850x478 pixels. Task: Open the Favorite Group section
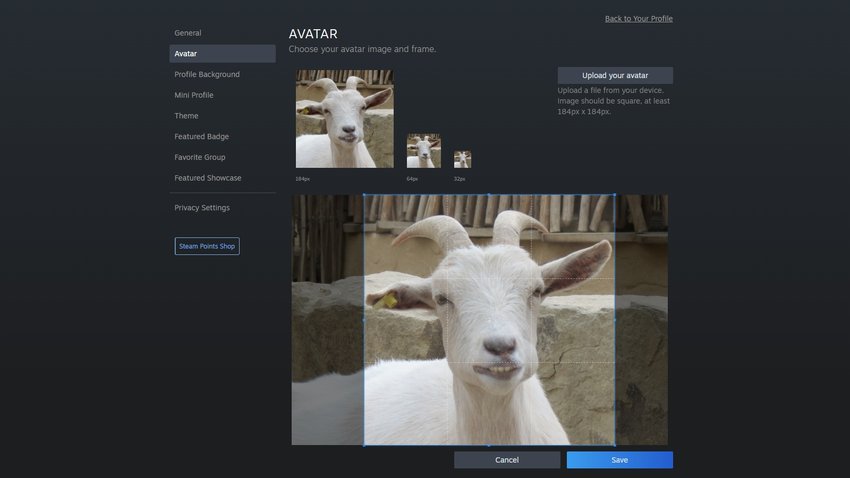[199, 157]
